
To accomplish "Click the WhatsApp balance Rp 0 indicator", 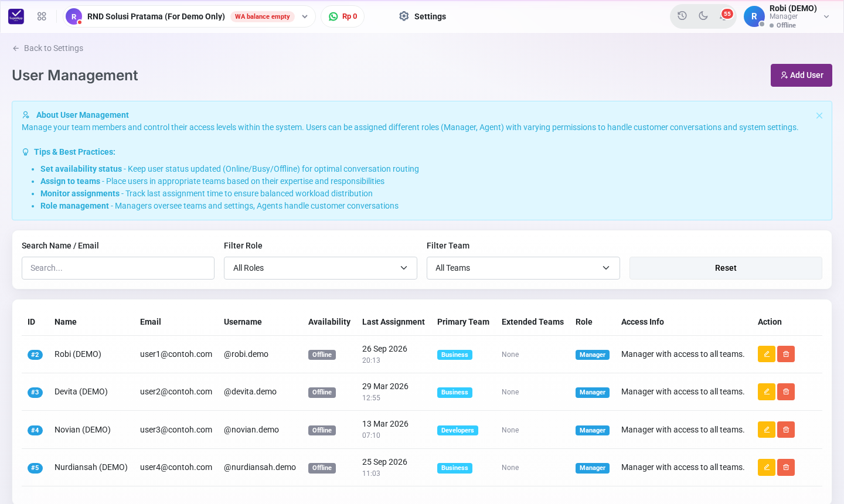I will click(342, 16).
